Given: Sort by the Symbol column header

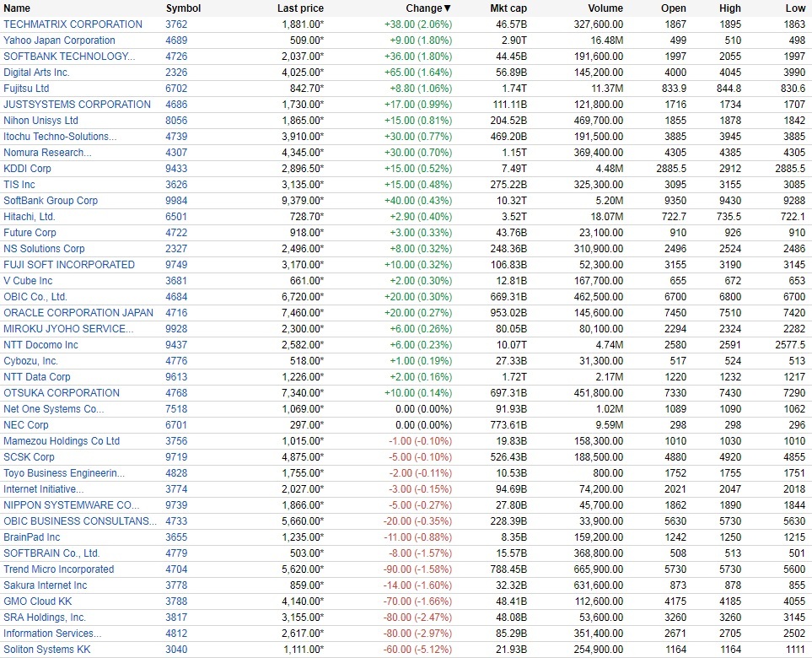Looking at the screenshot, I should click(183, 8).
